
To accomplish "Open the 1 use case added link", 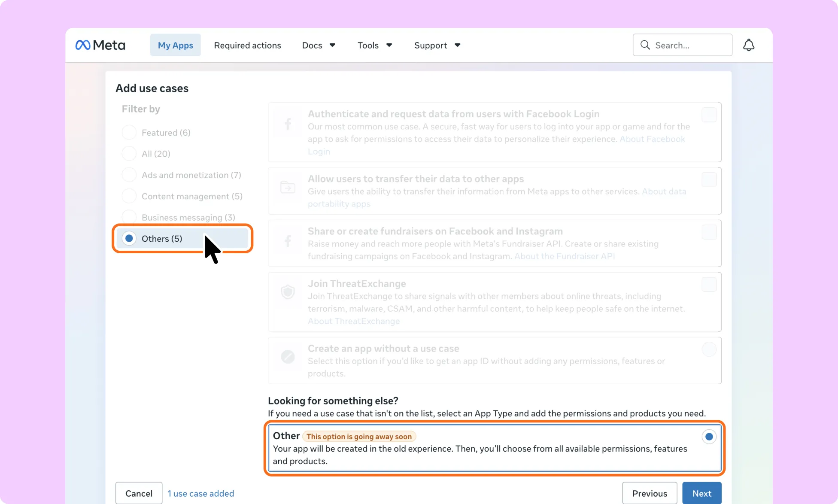I will click(x=200, y=493).
